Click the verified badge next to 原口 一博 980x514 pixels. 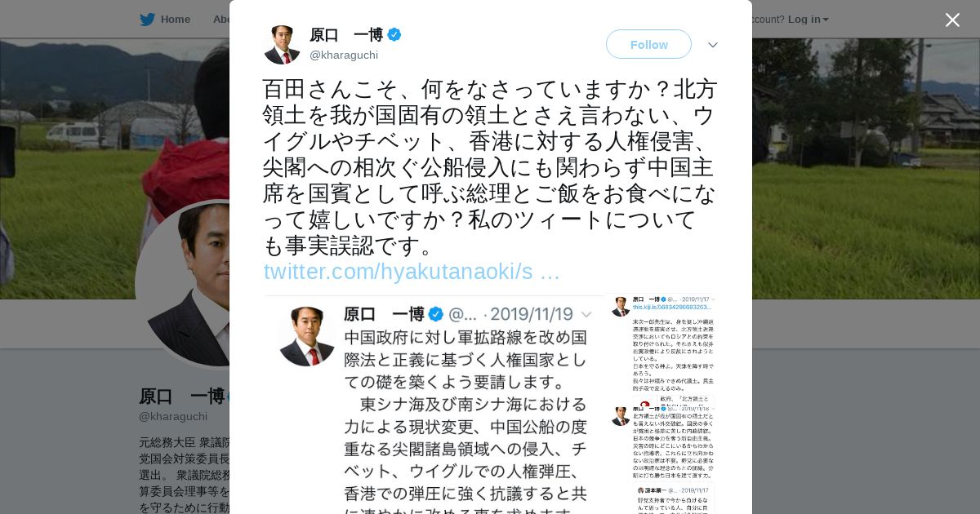394,34
